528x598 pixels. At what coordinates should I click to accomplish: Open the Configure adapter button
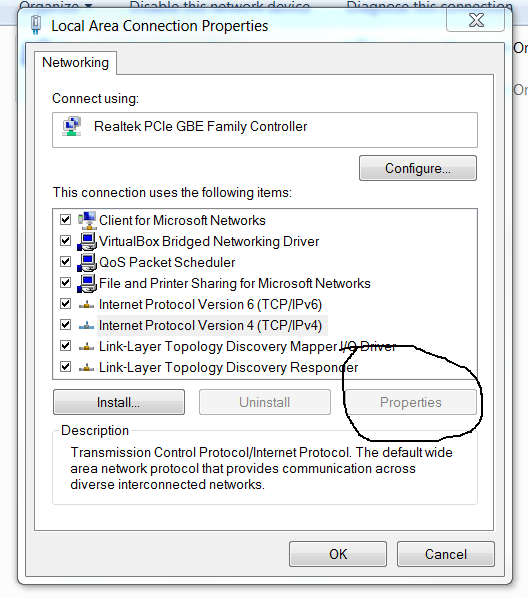(418, 168)
